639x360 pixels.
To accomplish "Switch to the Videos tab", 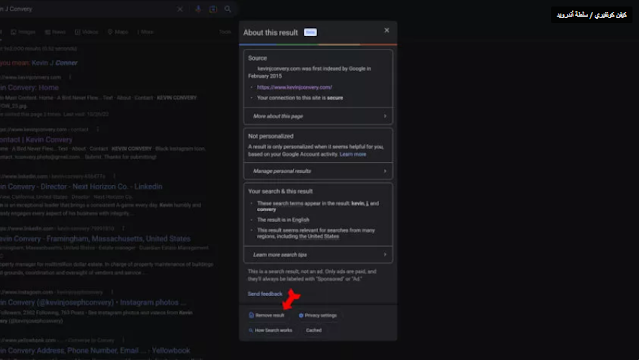I will click(x=86, y=32).
